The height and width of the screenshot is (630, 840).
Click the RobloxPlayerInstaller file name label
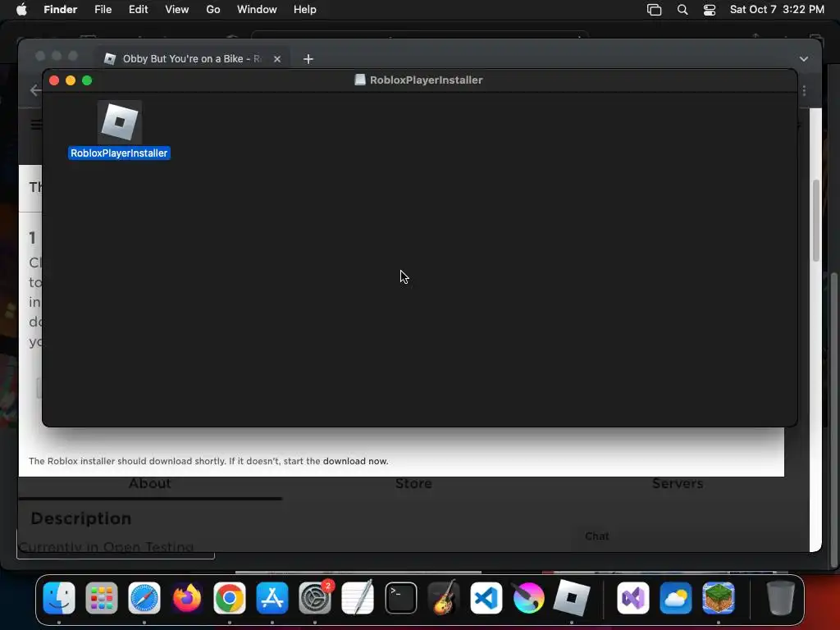(x=119, y=153)
